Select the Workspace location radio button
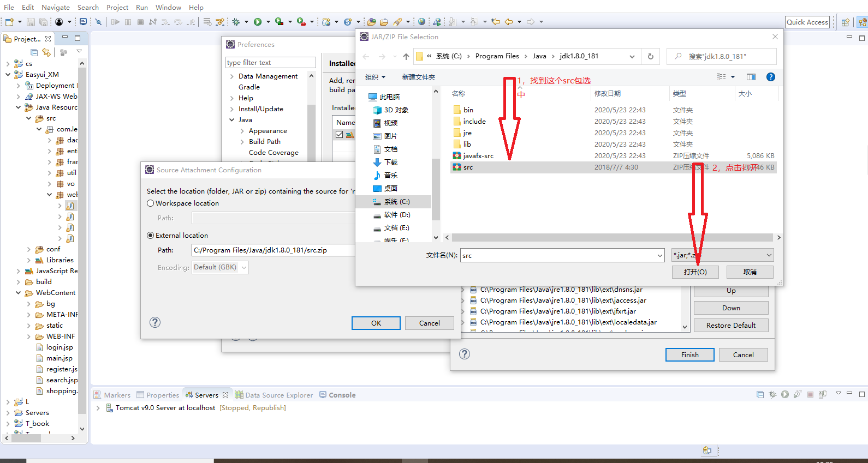This screenshot has width=868, height=463. point(151,203)
